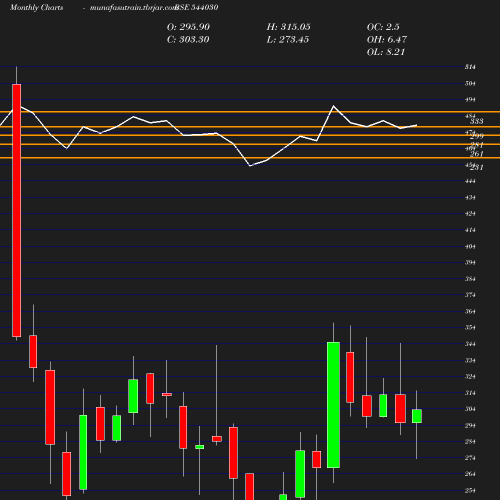Click the 364 price axis label

470,311
